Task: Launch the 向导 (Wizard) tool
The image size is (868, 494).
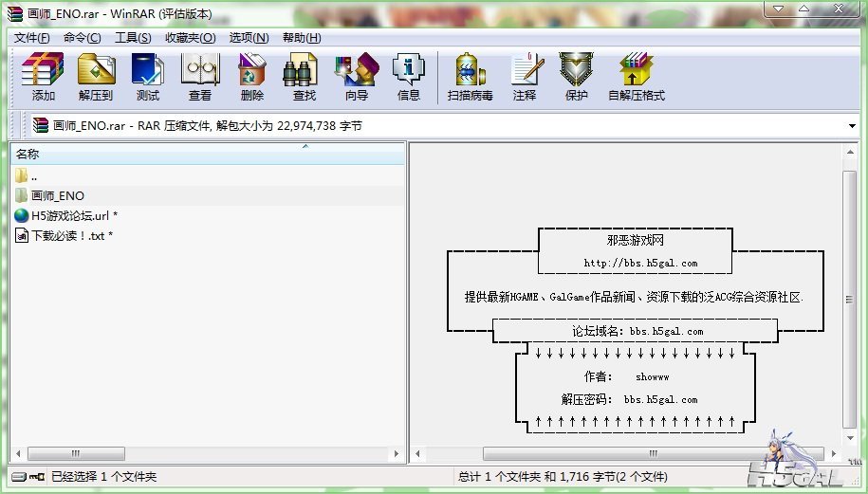Action: [357, 77]
